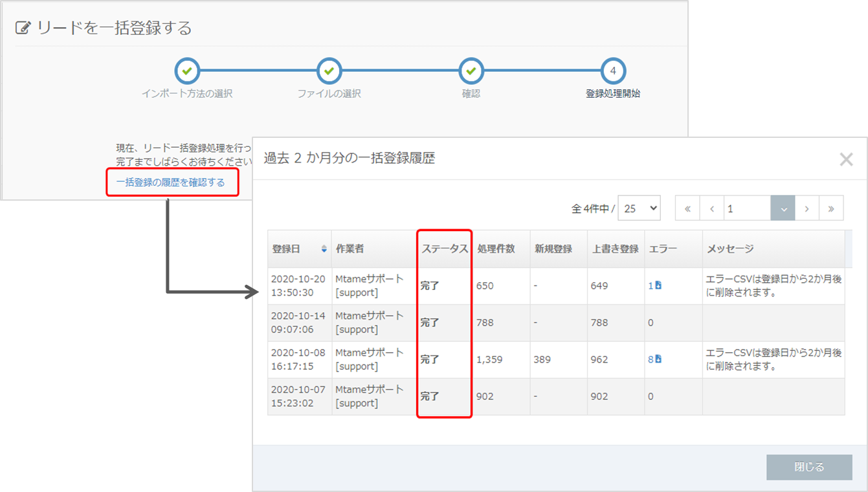The image size is (868, 492).
Task: Click the エラー column header
Action: (673, 249)
